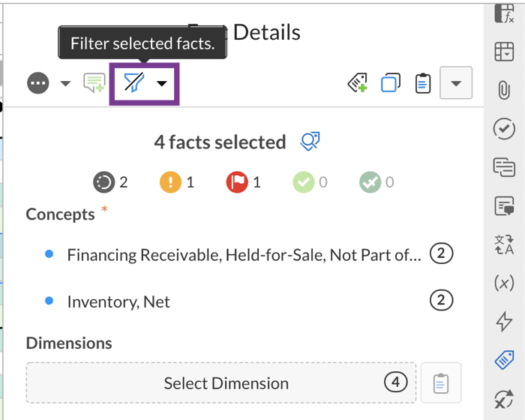
Task: Expand the dropdown next to the ellipsis icon
Action: [65, 83]
